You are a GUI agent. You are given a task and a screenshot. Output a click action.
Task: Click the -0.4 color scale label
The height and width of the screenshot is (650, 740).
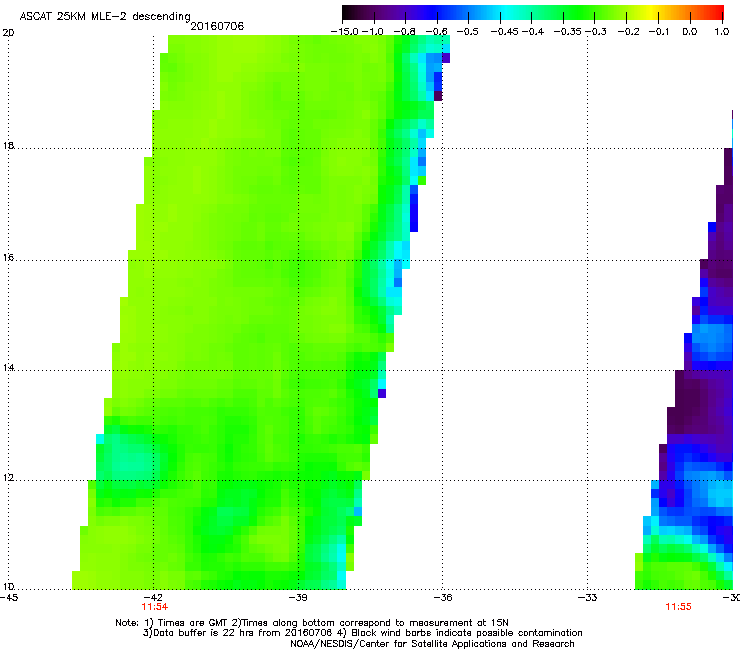[533, 32]
